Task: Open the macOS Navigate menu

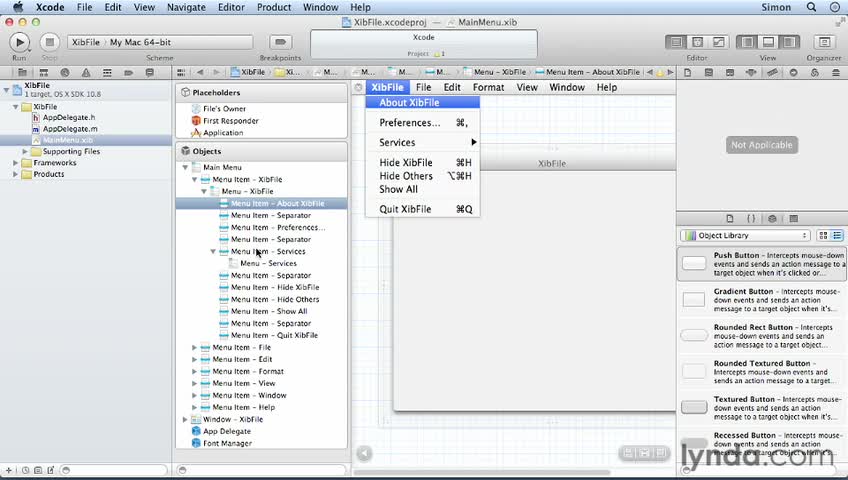Action: click(186, 7)
